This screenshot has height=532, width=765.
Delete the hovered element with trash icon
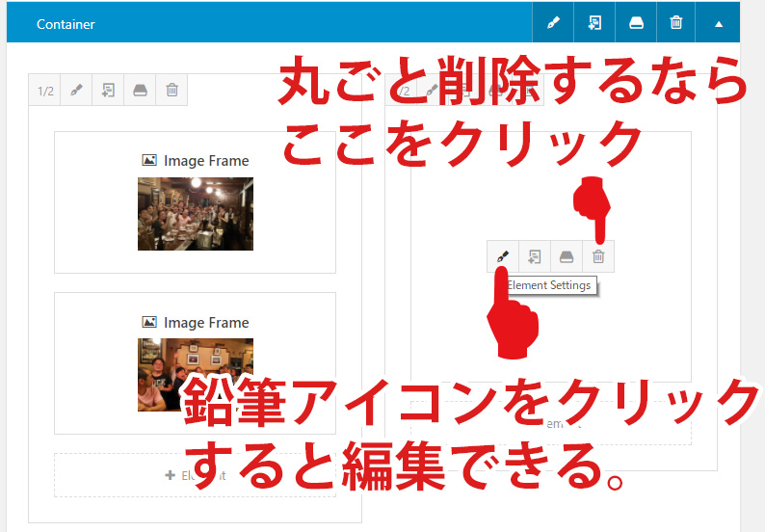click(x=598, y=256)
